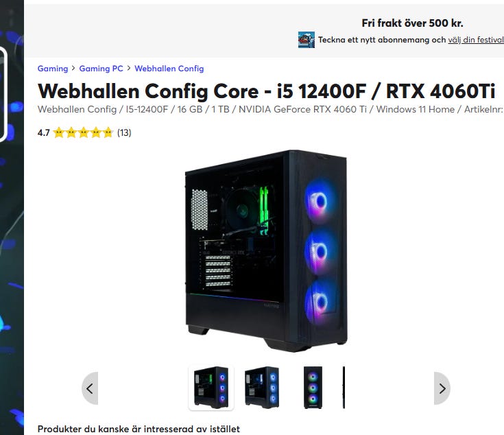Viewport: 504px width, 435px height.
Task: Open the Webhallen Config breadcrumb link
Action: coord(169,69)
